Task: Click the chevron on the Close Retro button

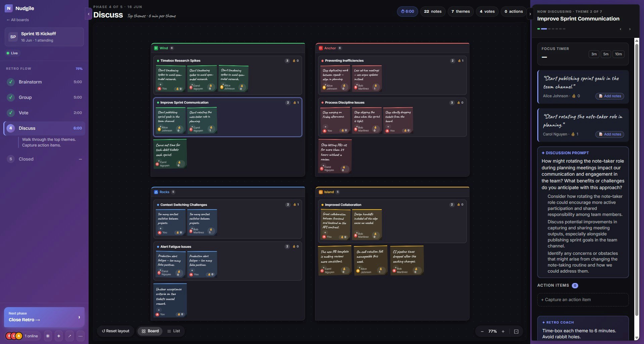Action: pyautogui.click(x=79, y=317)
